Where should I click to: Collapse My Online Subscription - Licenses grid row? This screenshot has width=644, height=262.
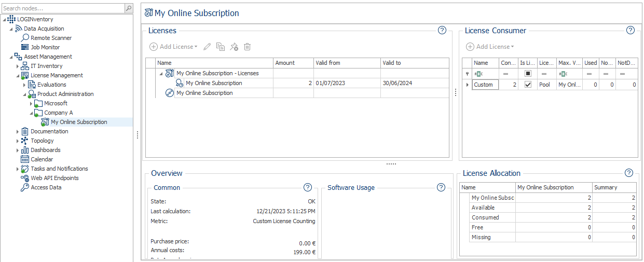click(x=161, y=73)
